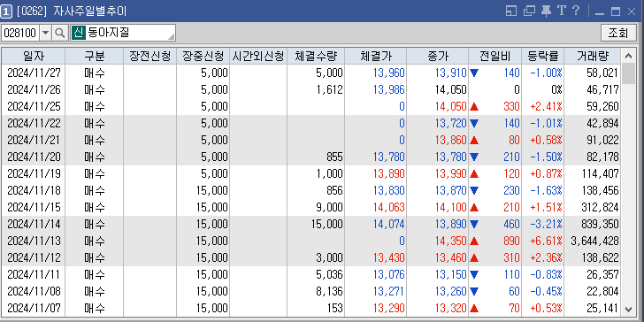Pin the window with the pushpin icon
The height and width of the screenshot is (322, 644).
pos(546,11)
